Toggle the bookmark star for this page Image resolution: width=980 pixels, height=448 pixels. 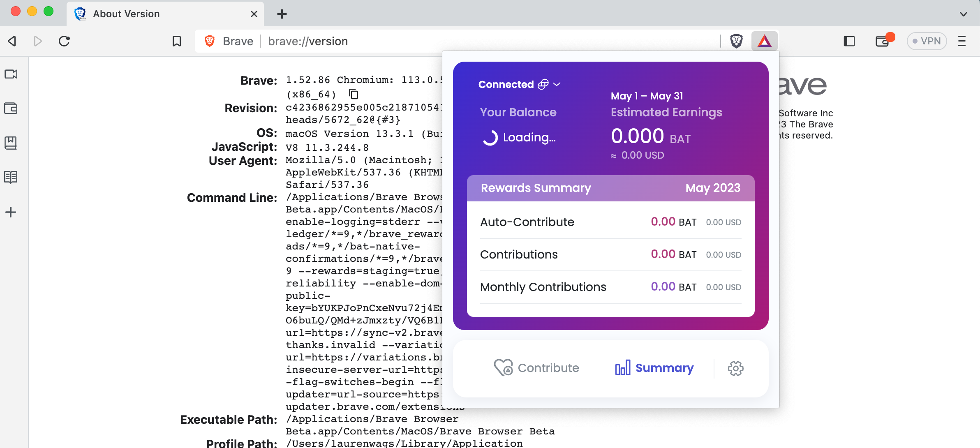coord(177,41)
